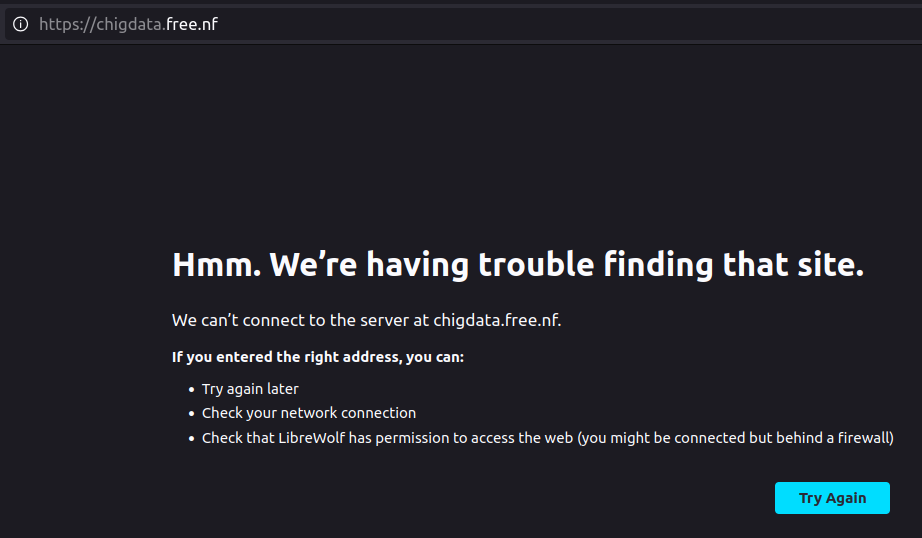Click the word 'site.' ending the heading

point(830,265)
